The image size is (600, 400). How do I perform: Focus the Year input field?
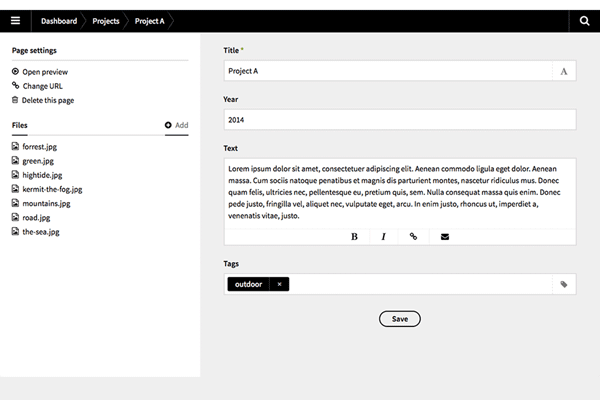[400, 119]
